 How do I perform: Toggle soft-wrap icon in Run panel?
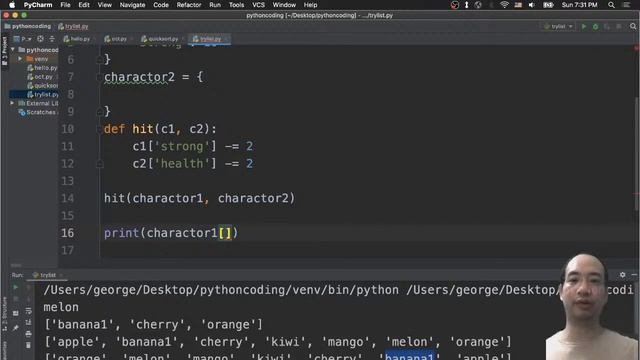(28, 311)
